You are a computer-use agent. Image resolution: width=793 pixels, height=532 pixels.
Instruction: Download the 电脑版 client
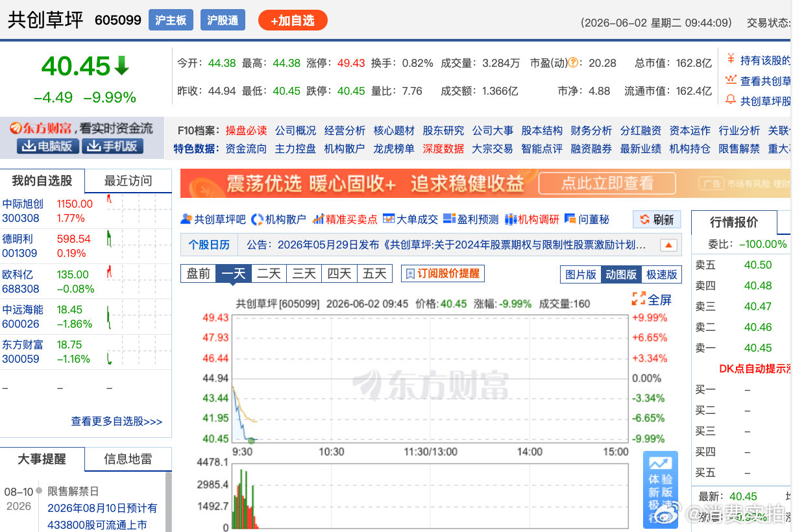[x=48, y=146]
